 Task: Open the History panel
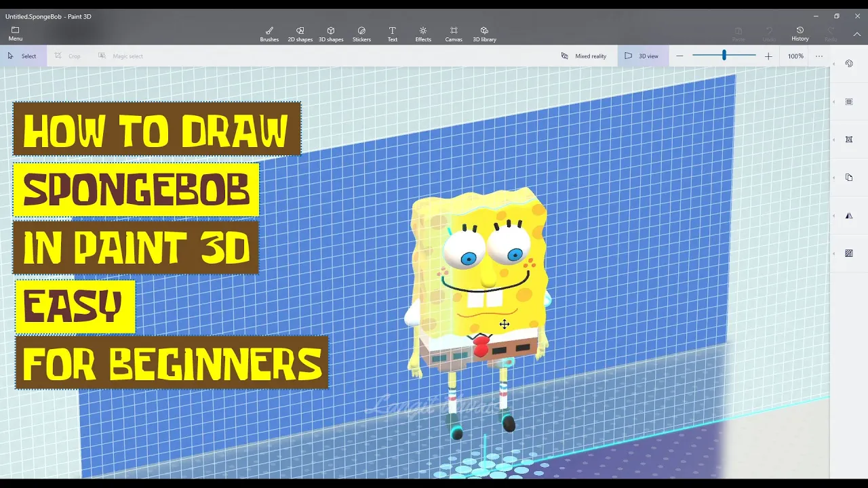pos(800,34)
